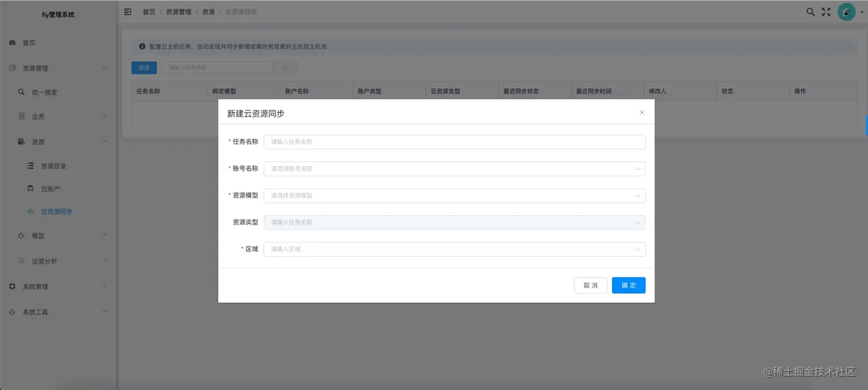Dismiss the info banner close icon
This screenshot has height=390, width=868.
(x=848, y=47)
